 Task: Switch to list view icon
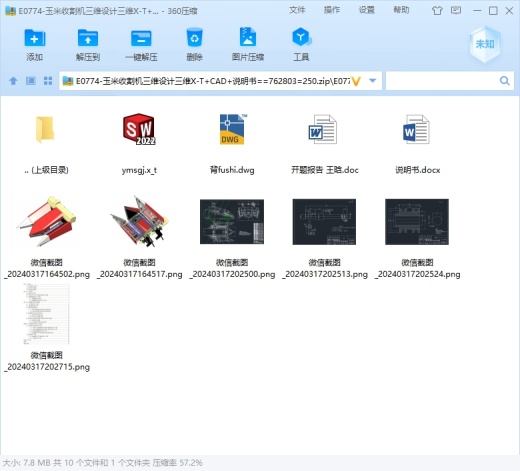[x=31, y=81]
